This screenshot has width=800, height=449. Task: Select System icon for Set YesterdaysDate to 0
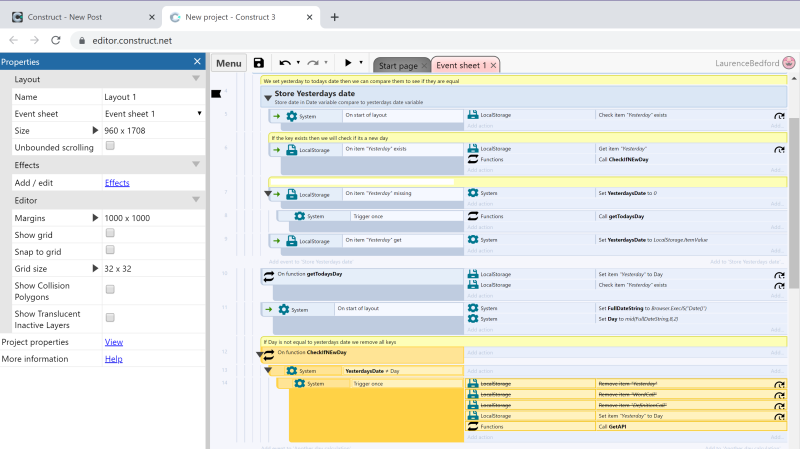tap(473, 193)
